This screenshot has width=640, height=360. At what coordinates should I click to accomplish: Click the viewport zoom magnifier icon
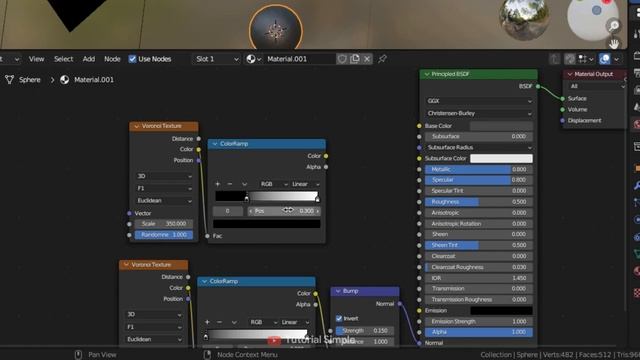click(x=614, y=26)
